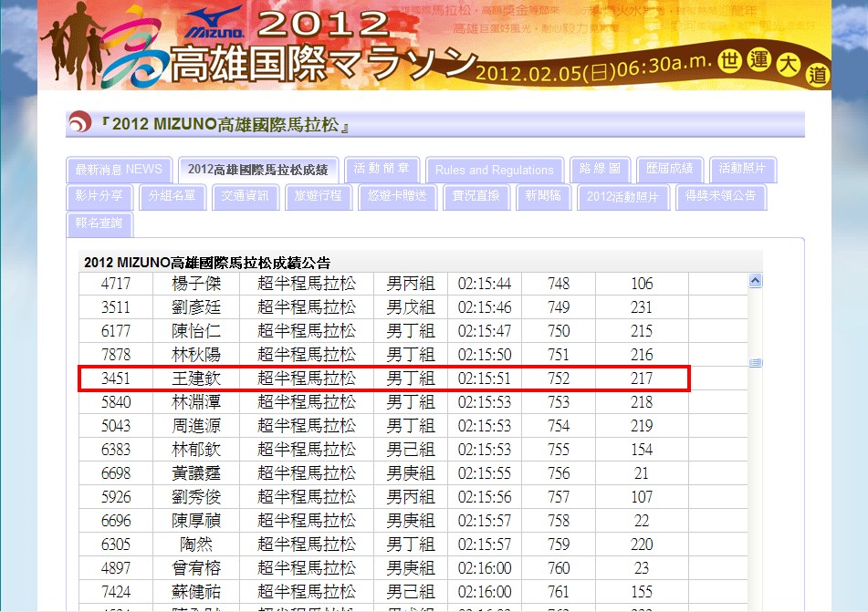Click the runner name 楊子傑
Image resolution: width=868 pixels, height=612 pixels.
coord(196,284)
